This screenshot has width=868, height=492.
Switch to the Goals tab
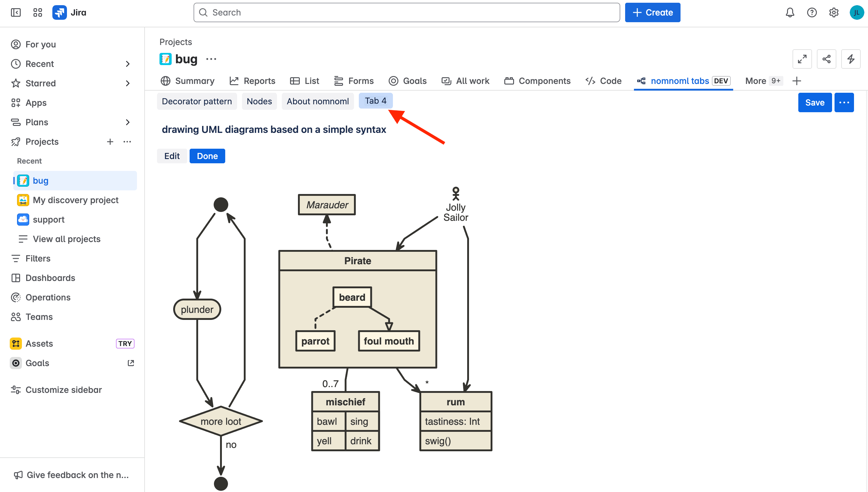point(408,81)
